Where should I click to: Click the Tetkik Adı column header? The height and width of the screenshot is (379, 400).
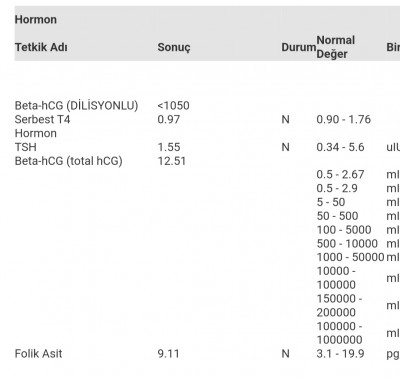[x=41, y=47]
